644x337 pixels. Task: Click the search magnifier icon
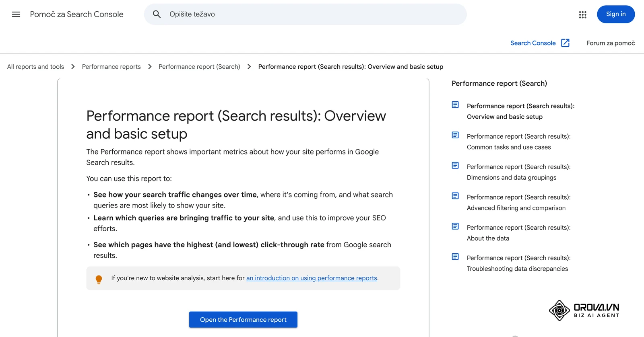tap(157, 14)
